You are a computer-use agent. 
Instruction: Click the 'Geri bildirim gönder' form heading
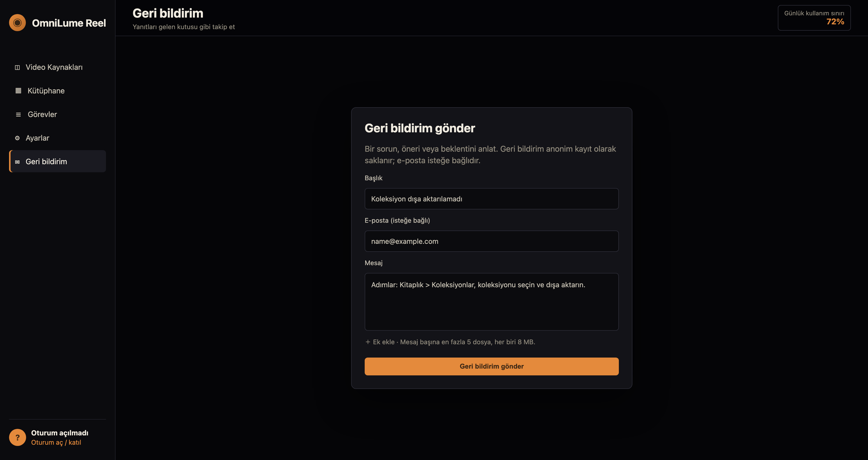click(x=419, y=128)
